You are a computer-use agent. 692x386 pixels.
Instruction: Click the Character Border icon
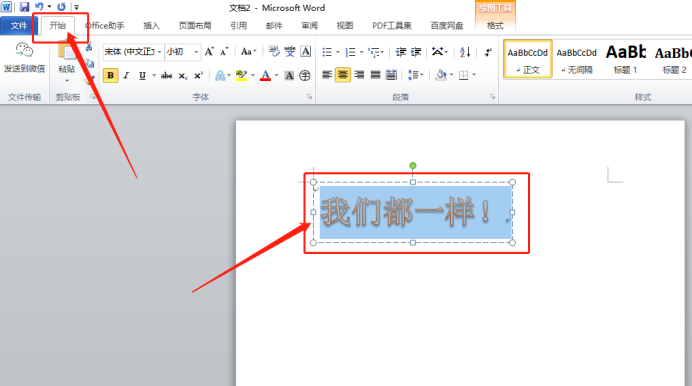(306, 52)
